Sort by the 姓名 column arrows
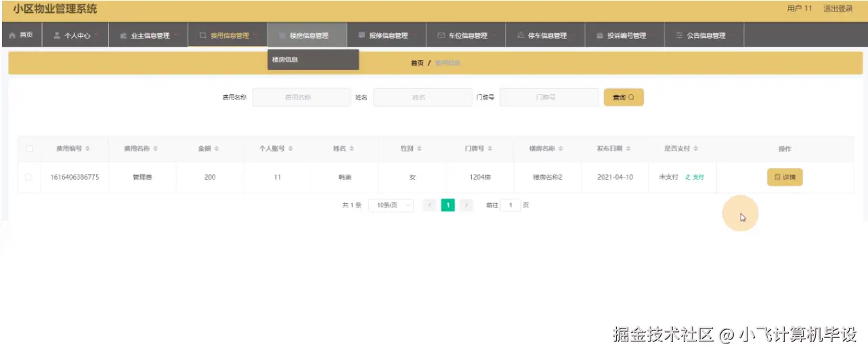 pyautogui.click(x=351, y=148)
